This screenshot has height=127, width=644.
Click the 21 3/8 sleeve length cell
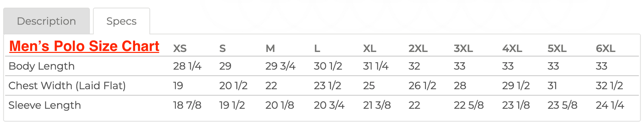377,105
